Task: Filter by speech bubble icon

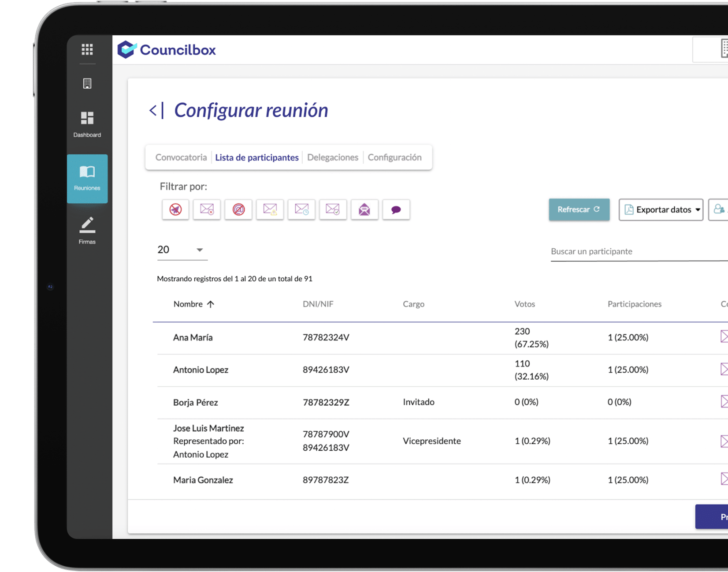Action: pos(396,209)
